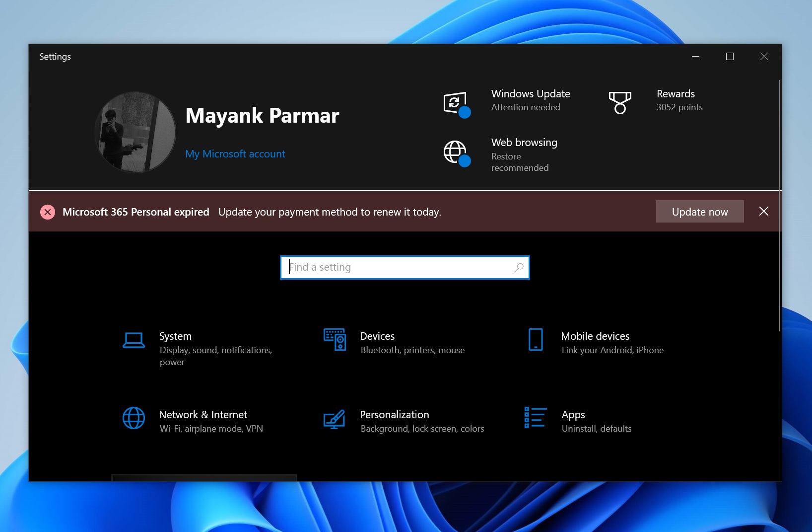The height and width of the screenshot is (532, 812).
Task: Open System settings via the laptop icon
Action: [133, 341]
